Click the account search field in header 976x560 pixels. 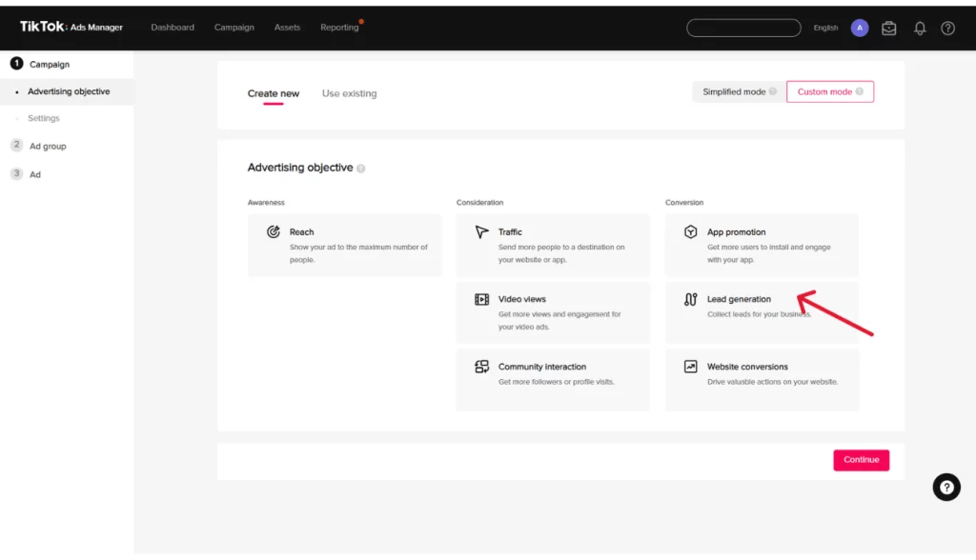[x=743, y=28]
